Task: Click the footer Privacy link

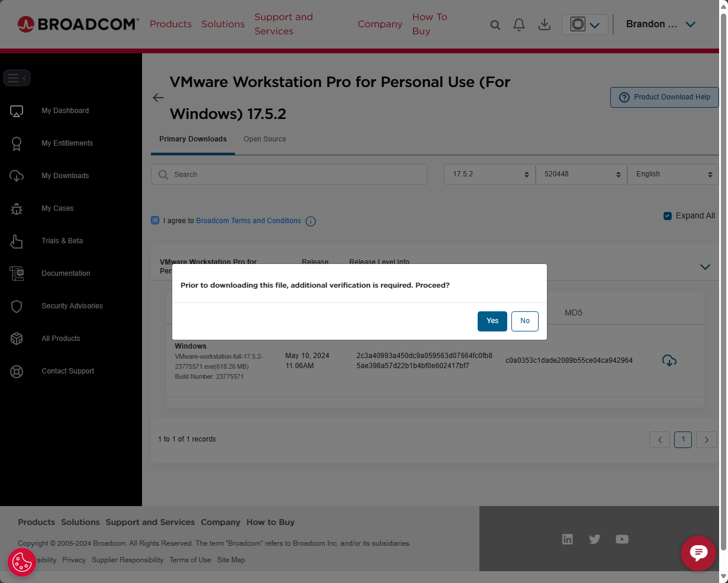Action: point(74,560)
